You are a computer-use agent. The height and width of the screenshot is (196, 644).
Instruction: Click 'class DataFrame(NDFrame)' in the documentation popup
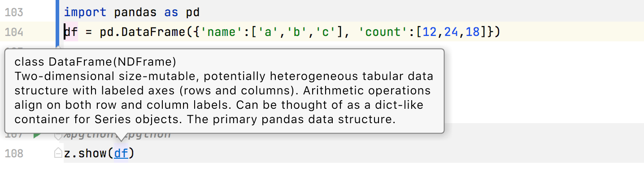pos(95,62)
